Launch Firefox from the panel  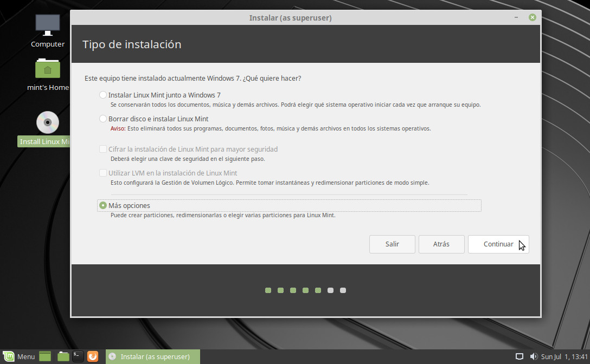pyautogui.click(x=93, y=356)
